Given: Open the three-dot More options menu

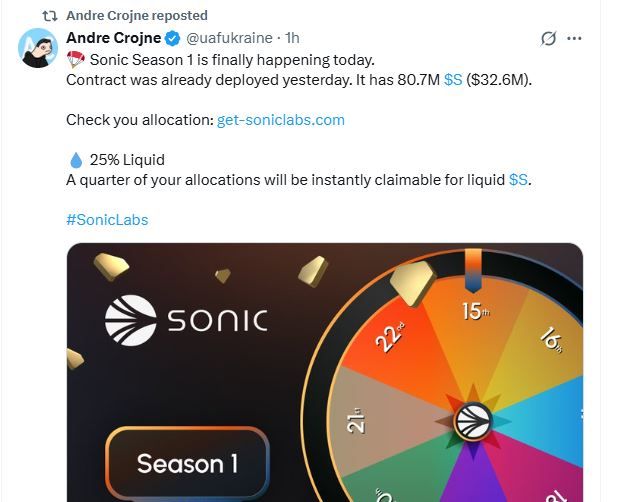Looking at the screenshot, I should [574, 38].
